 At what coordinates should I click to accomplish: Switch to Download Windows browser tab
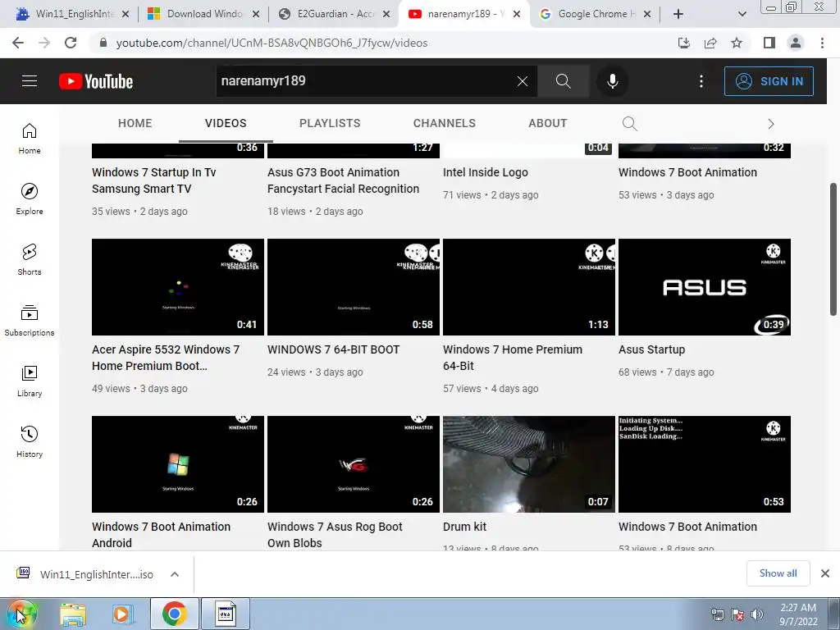(202, 14)
